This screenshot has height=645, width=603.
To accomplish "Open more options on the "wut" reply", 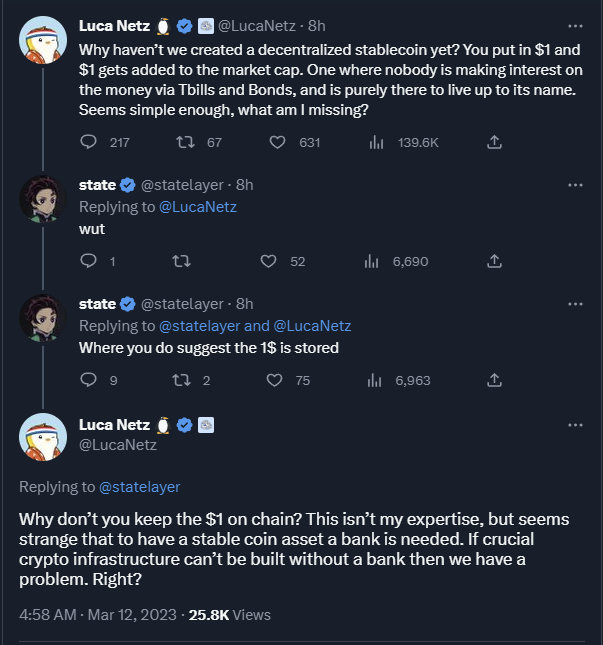I will [575, 185].
